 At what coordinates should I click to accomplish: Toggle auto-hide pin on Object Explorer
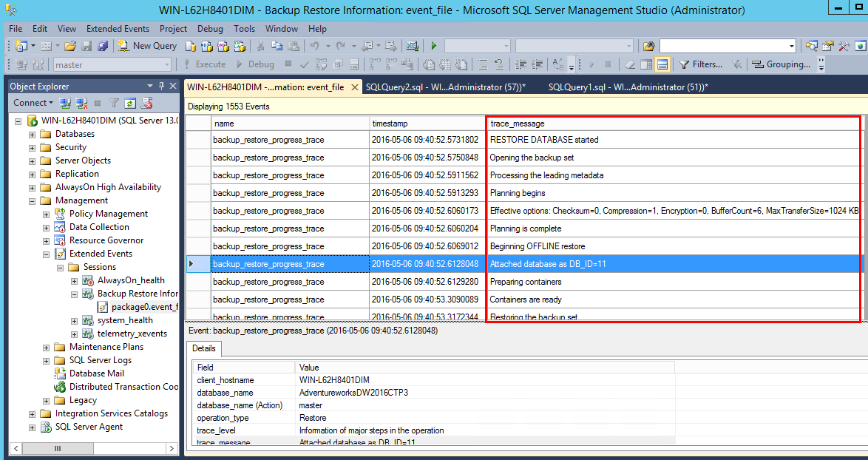162,86
